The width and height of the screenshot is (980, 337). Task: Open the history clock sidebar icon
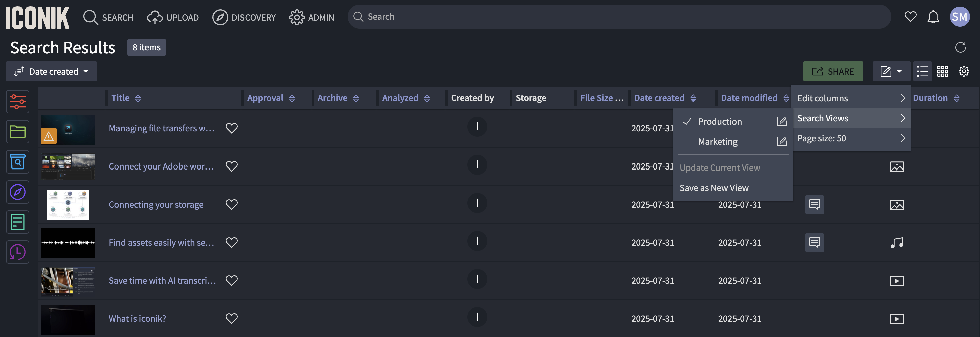coord(17,252)
